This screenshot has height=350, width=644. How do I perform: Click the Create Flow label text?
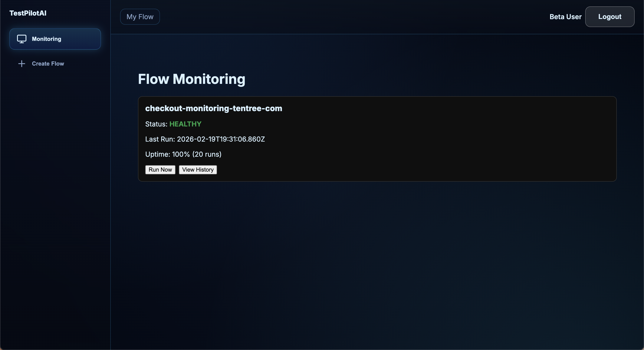(x=48, y=63)
